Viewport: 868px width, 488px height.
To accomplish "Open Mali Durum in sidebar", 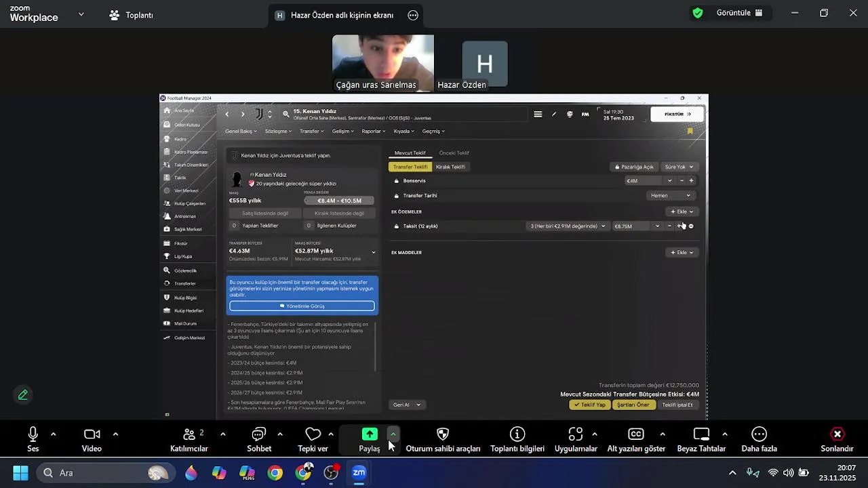I will 185,323.
